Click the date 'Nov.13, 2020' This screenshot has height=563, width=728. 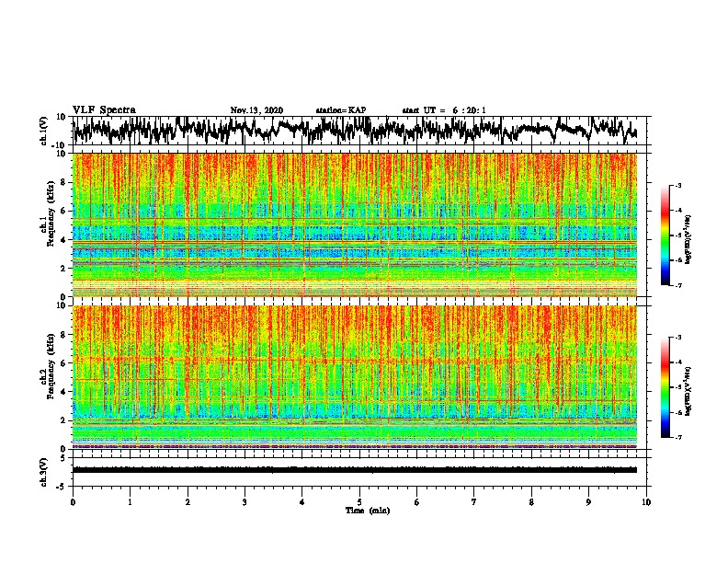coord(256,110)
